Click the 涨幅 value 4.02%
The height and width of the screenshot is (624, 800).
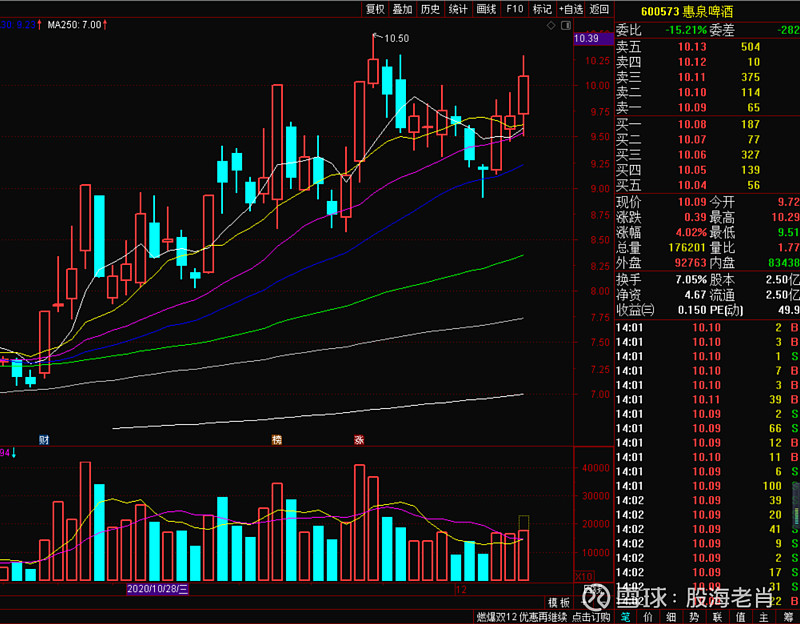click(x=691, y=233)
